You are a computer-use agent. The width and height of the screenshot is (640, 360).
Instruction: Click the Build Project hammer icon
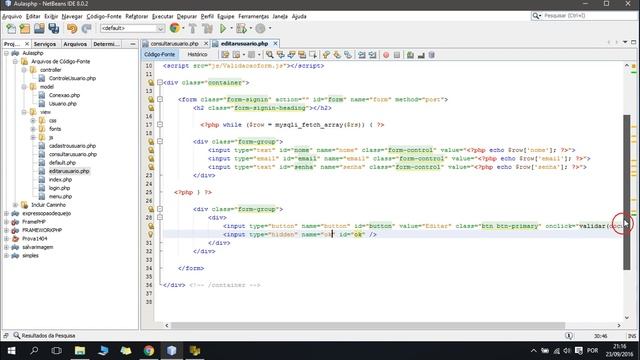click(x=193, y=29)
